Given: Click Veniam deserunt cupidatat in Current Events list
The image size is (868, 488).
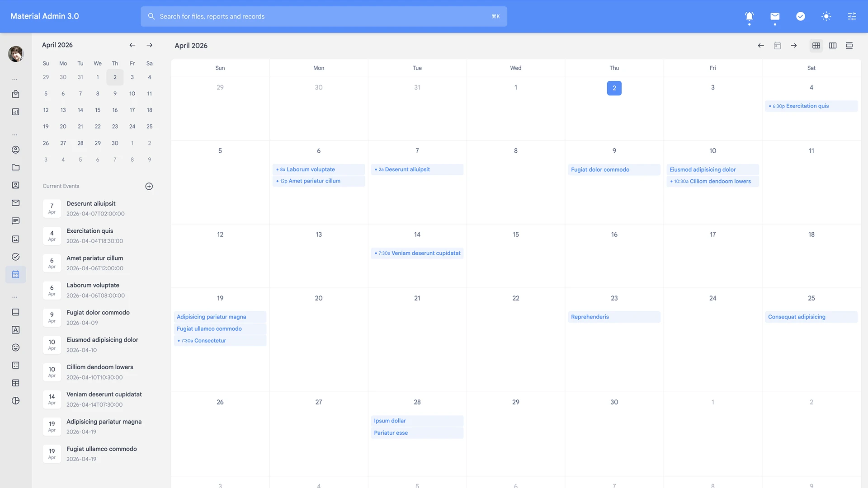Looking at the screenshot, I should pyautogui.click(x=104, y=394).
